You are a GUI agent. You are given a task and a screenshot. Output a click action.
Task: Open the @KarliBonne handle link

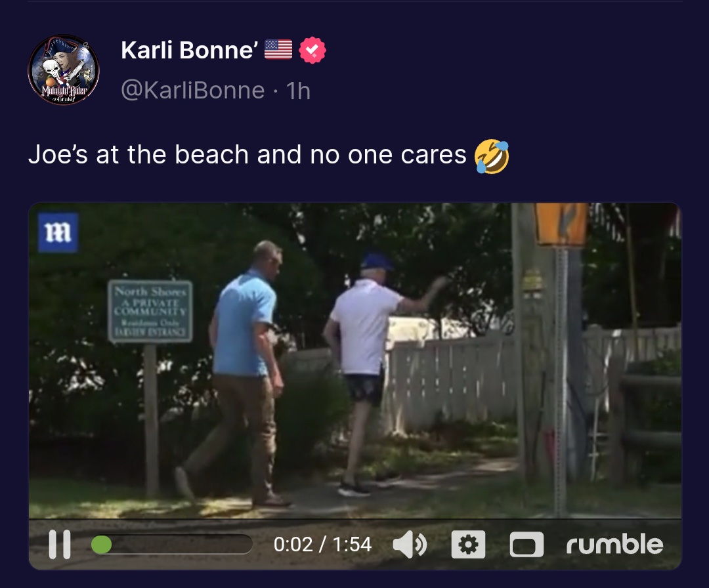pyautogui.click(x=192, y=91)
